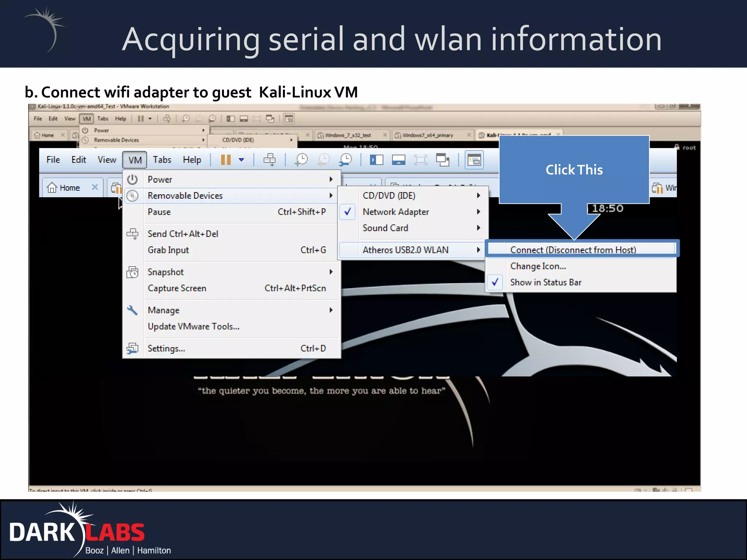This screenshot has height=560, width=747.
Task: Click the disc icon beside Removable Devices
Action: coord(132,196)
